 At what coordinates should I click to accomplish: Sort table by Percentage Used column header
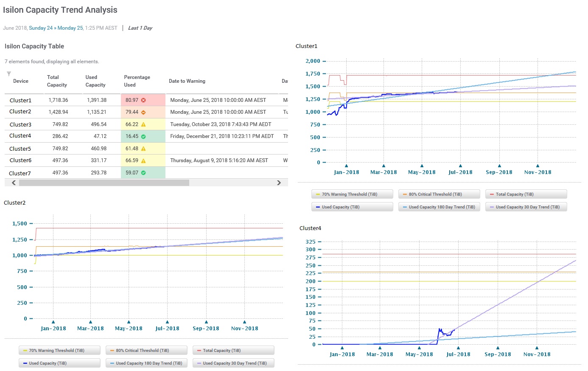tap(137, 81)
